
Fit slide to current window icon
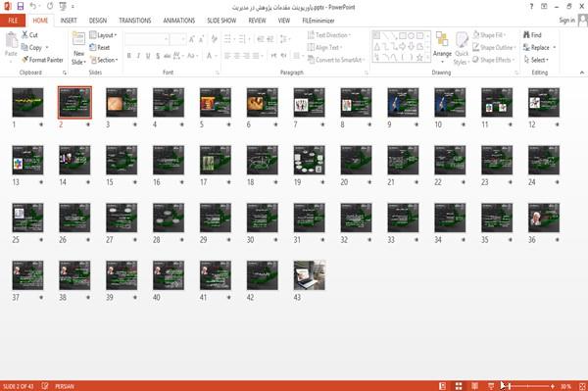point(582,386)
